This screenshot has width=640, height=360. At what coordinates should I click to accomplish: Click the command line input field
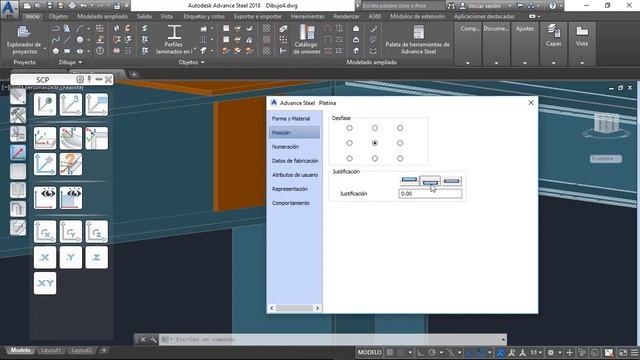click(333, 339)
